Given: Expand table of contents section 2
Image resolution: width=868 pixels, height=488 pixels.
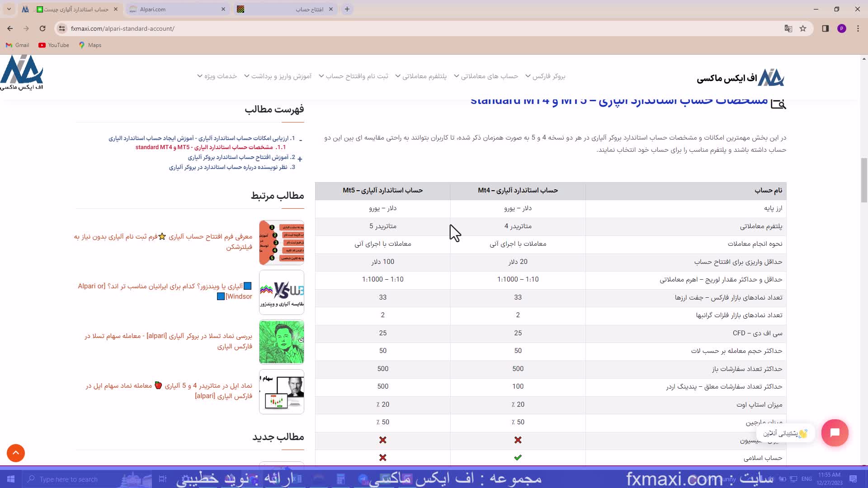Looking at the screenshot, I should 300,159.
